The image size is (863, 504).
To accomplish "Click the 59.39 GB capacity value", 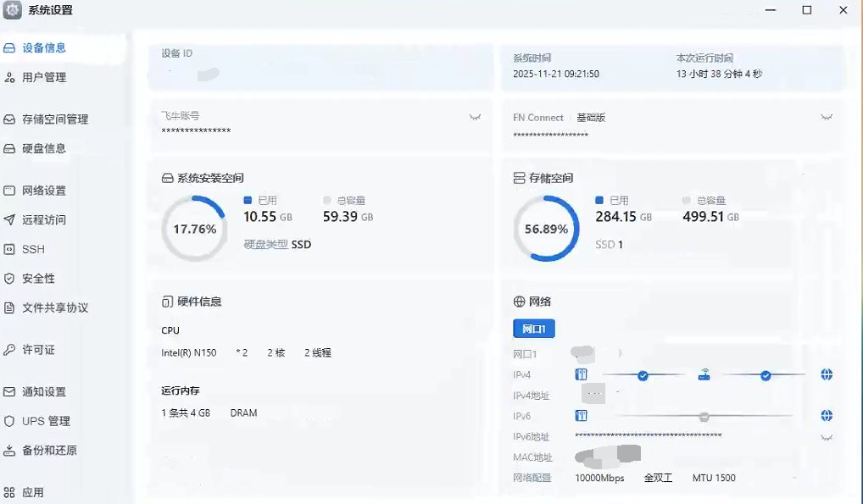I will coord(348,217).
